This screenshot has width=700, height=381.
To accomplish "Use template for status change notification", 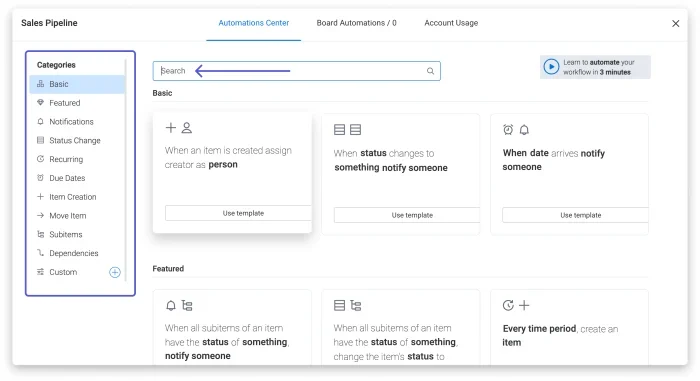I will pos(407,215).
